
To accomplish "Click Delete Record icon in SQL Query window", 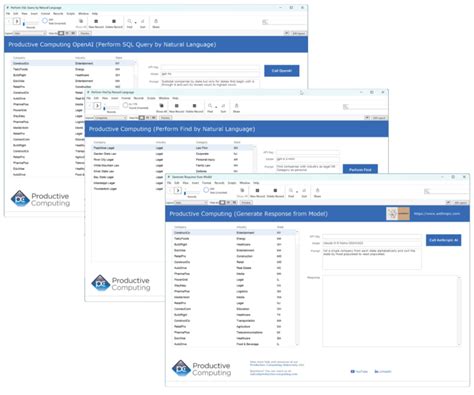I will (x=114, y=21).
